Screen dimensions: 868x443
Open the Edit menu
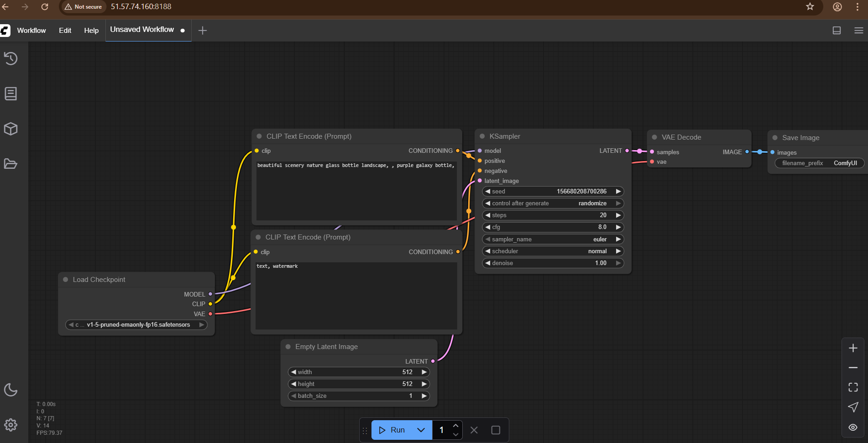(65, 31)
